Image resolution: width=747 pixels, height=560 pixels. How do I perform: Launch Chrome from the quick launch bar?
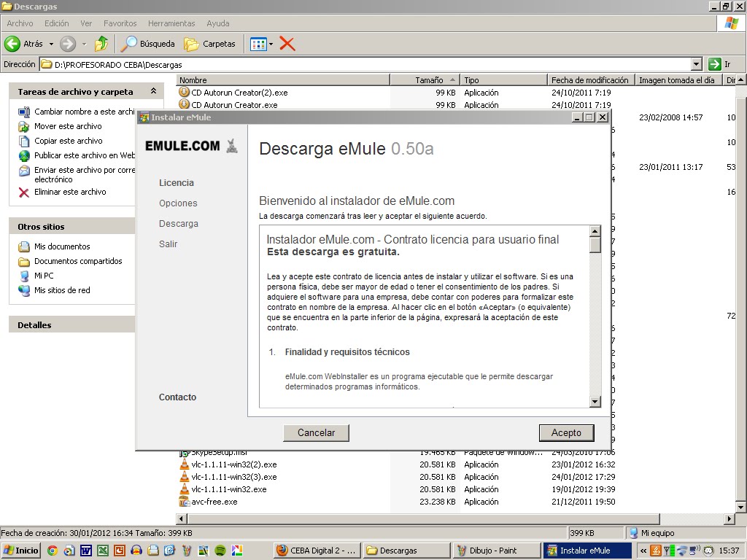click(x=53, y=551)
